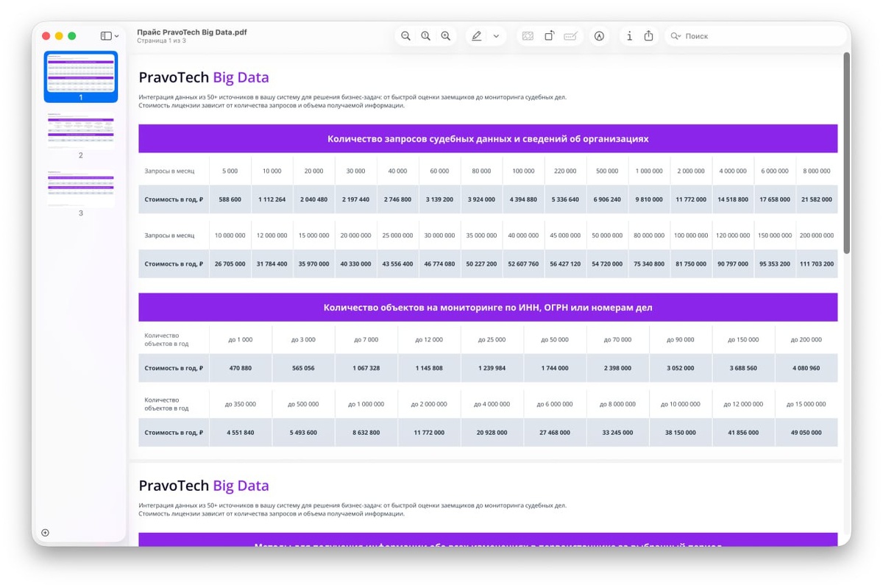883x588 pixels.
Task: Click the page indicator Страница 1 из 3
Action: [161, 41]
